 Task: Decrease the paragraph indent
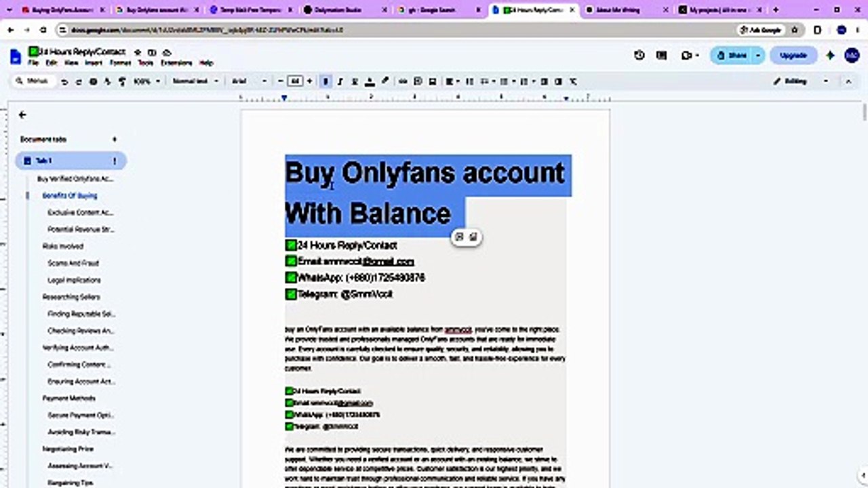[545, 81]
